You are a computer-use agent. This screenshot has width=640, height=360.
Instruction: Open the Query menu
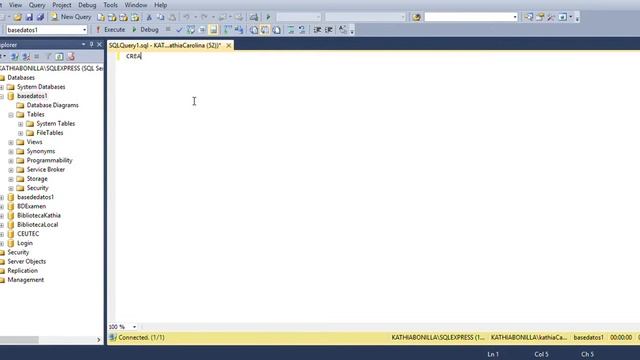pos(37,5)
